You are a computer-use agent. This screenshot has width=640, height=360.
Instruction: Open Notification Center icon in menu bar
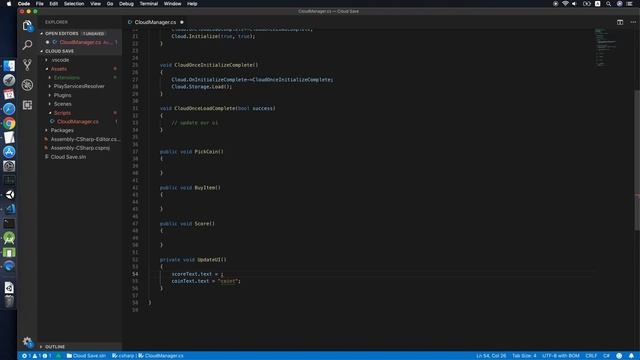(629, 4)
